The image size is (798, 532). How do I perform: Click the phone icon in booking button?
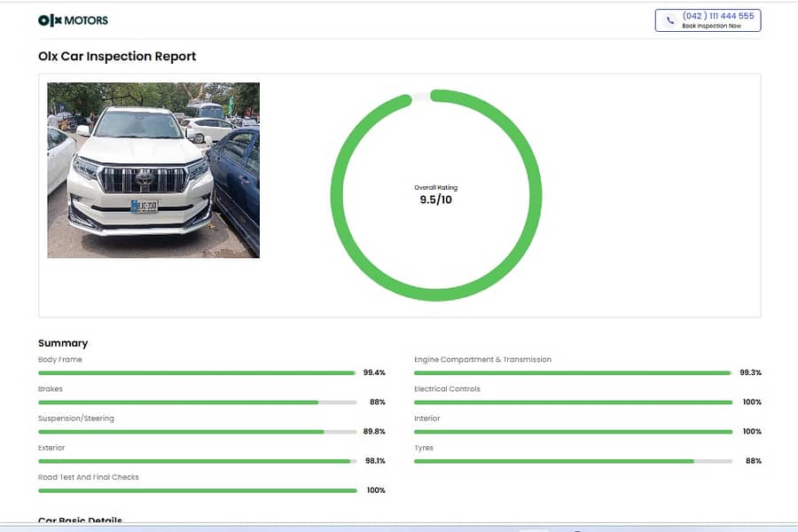670,20
